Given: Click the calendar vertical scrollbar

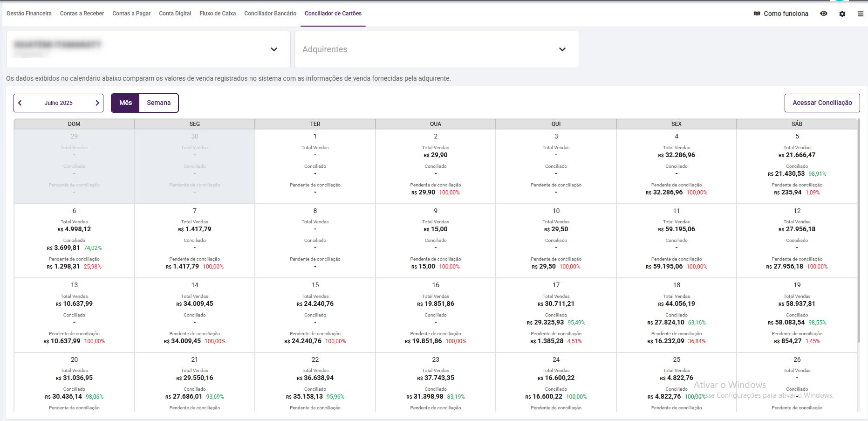Looking at the screenshot, I should (x=860, y=233).
